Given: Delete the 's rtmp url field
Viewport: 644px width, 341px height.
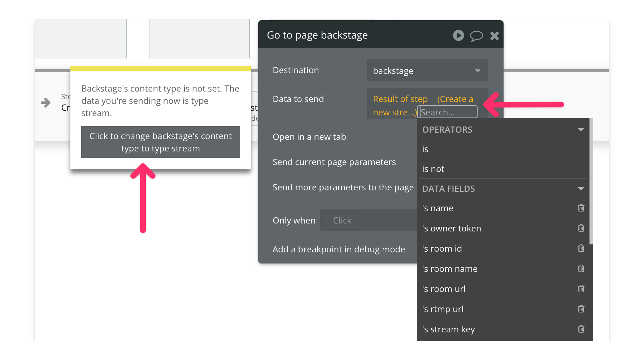Looking at the screenshot, I should [581, 309].
